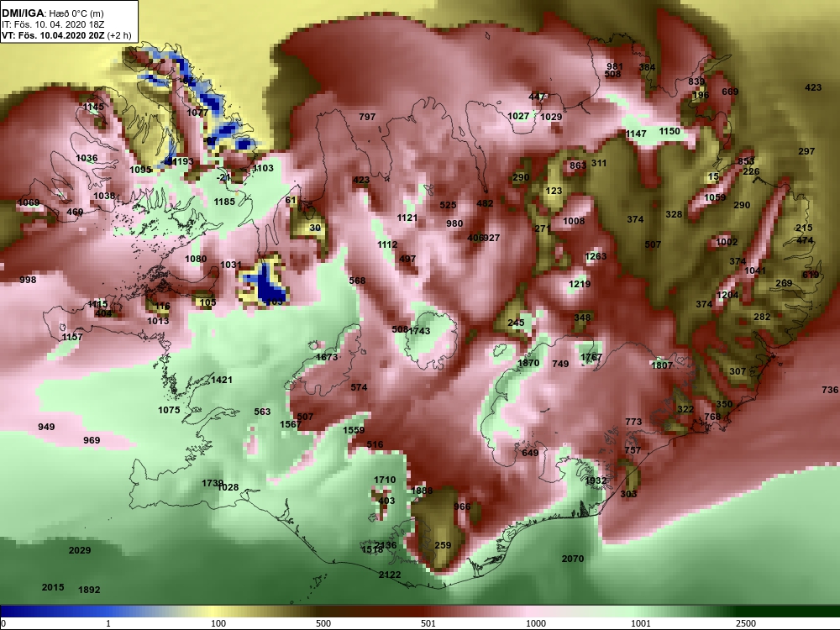Click the map value '749'
840x630 pixels.
[560, 365]
